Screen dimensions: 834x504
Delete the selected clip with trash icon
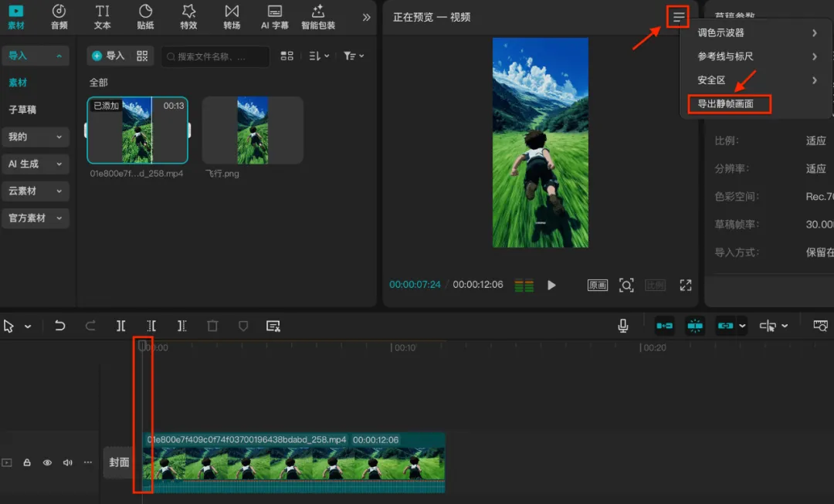pyautogui.click(x=212, y=326)
